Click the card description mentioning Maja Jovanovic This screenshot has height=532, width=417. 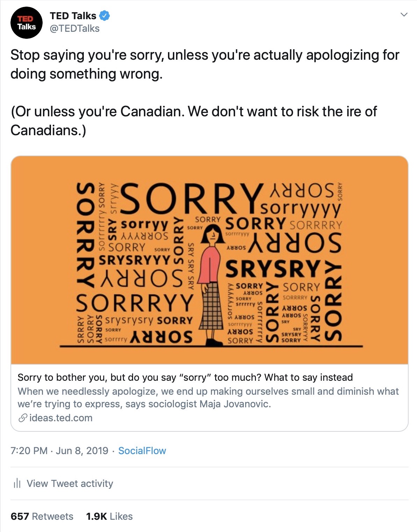point(208,398)
